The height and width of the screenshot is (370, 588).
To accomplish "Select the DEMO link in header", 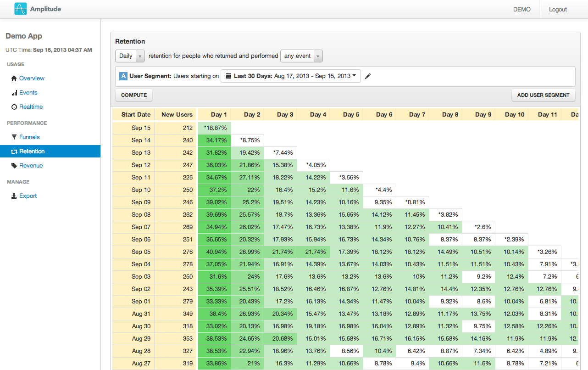I will tap(521, 9).
